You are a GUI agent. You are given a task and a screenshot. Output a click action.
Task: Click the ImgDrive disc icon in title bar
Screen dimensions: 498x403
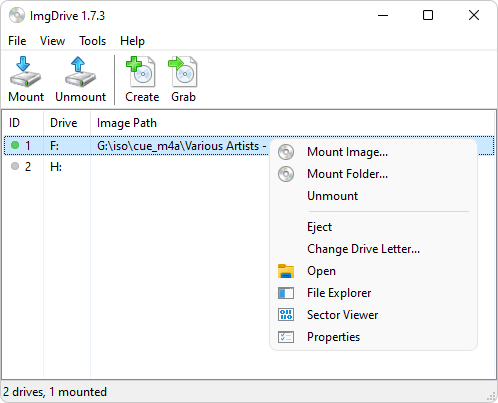click(x=17, y=15)
